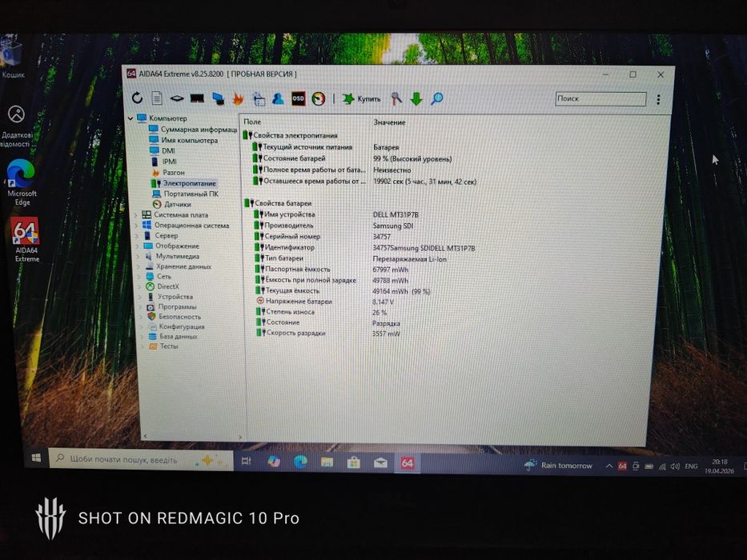Select Суммарная информация in the tree
The height and width of the screenshot is (560, 747).
(193, 129)
